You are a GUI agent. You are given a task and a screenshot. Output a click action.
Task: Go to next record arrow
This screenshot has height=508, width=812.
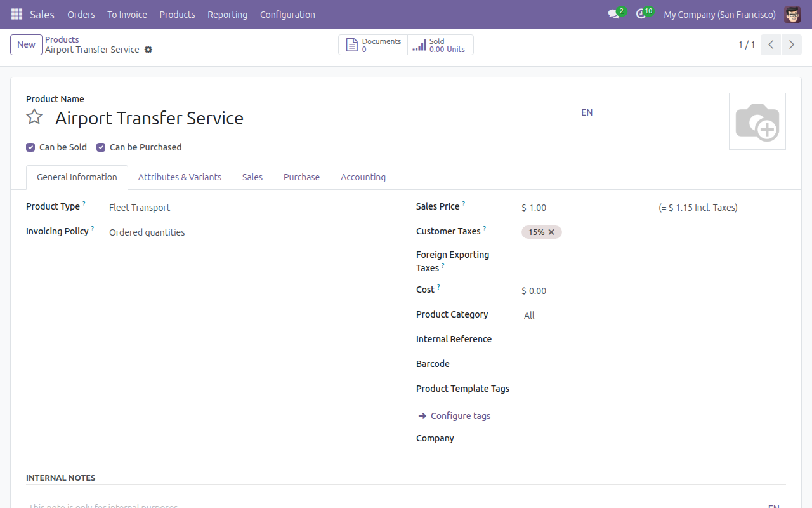pos(791,44)
